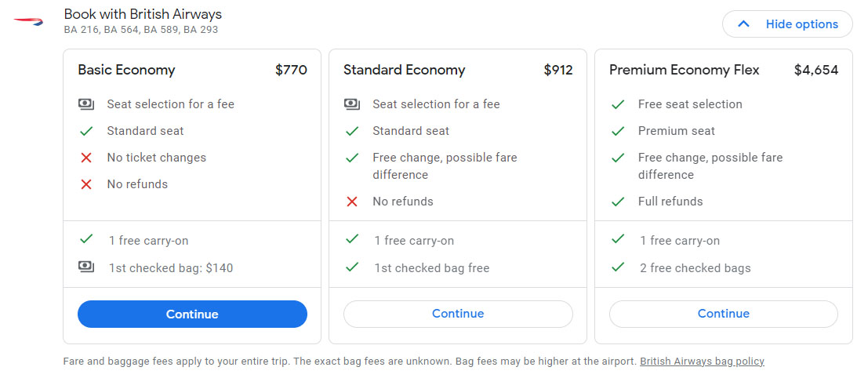Continue with Premium Economy Flex fare

(723, 314)
